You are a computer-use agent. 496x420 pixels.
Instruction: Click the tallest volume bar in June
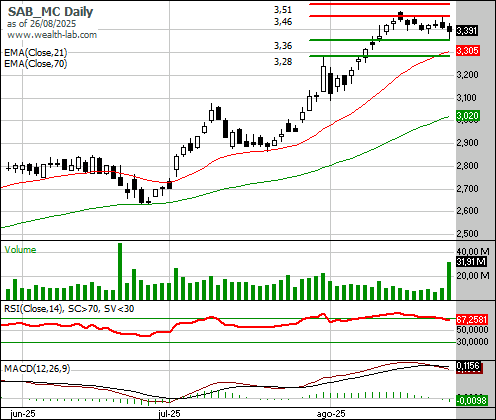click(x=120, y=271)
